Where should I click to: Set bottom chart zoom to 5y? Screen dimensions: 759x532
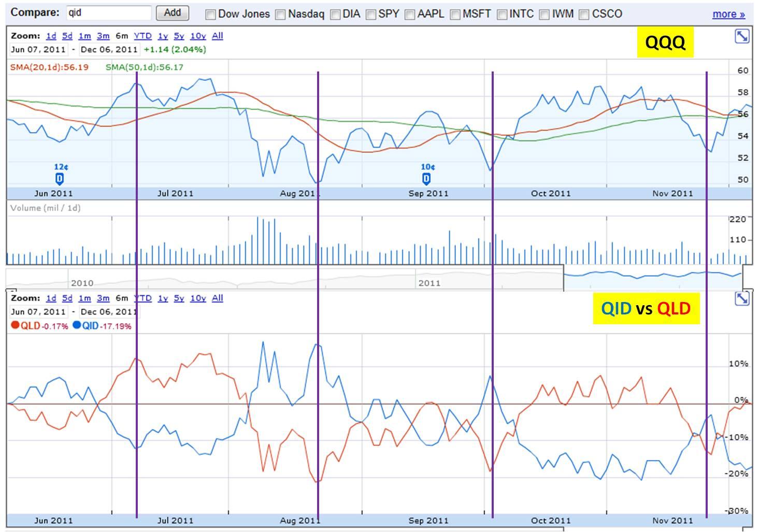tap(179, 298)
